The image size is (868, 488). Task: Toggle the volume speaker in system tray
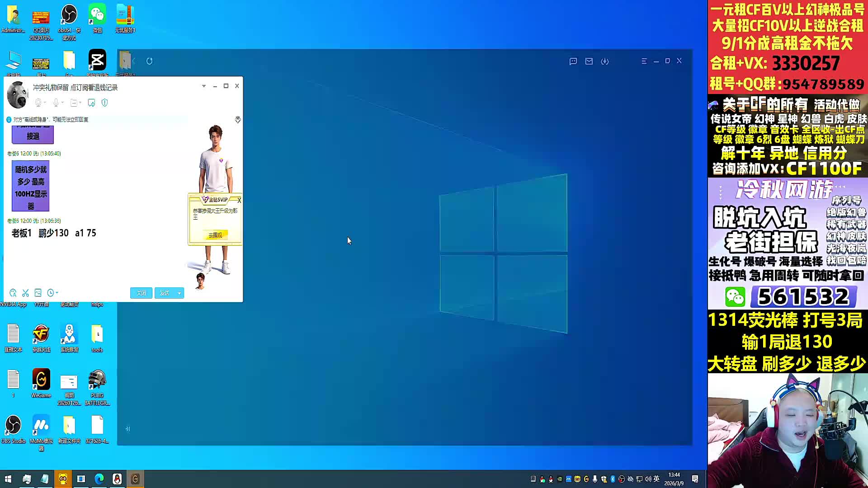pyautogui.click(x=648, y=479)
